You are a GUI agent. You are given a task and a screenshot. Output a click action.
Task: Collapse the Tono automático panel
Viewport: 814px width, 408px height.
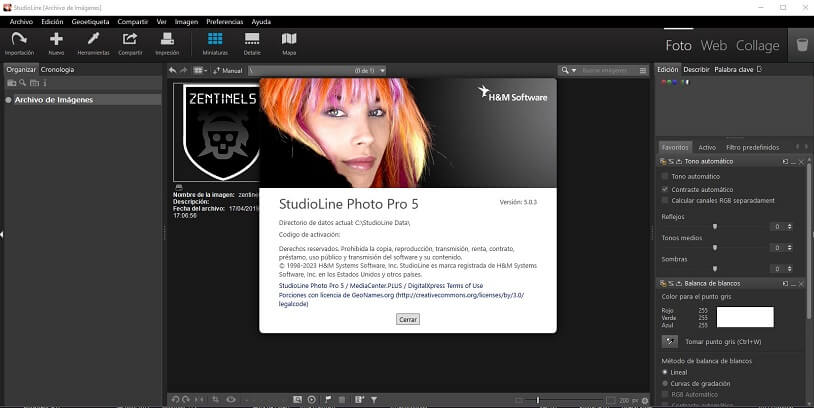coord(793,162)
